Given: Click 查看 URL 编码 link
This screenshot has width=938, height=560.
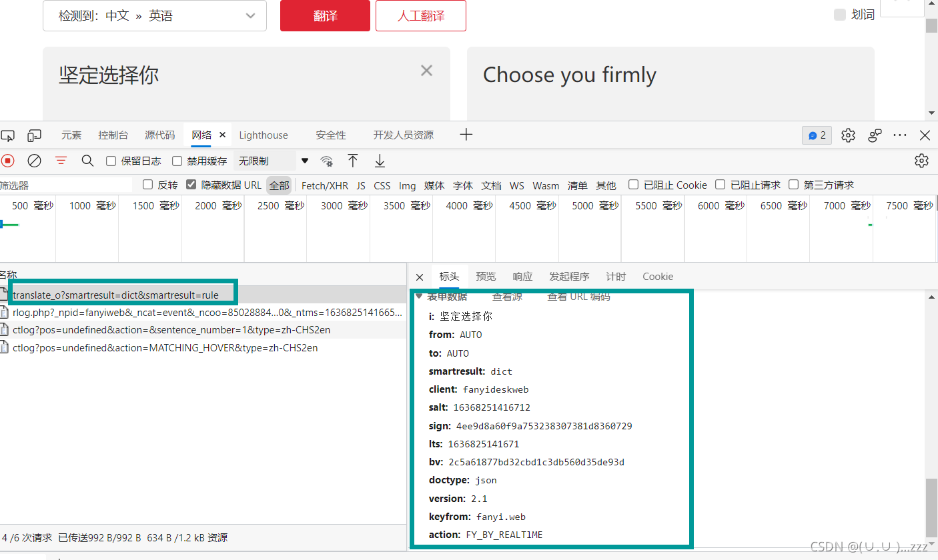Looking at the screenshot, I should click(x=578, y=297).
